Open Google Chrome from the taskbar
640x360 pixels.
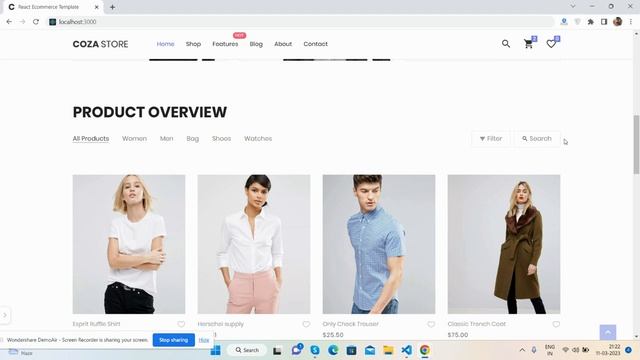pyautogui.click(x=425, y=350)
